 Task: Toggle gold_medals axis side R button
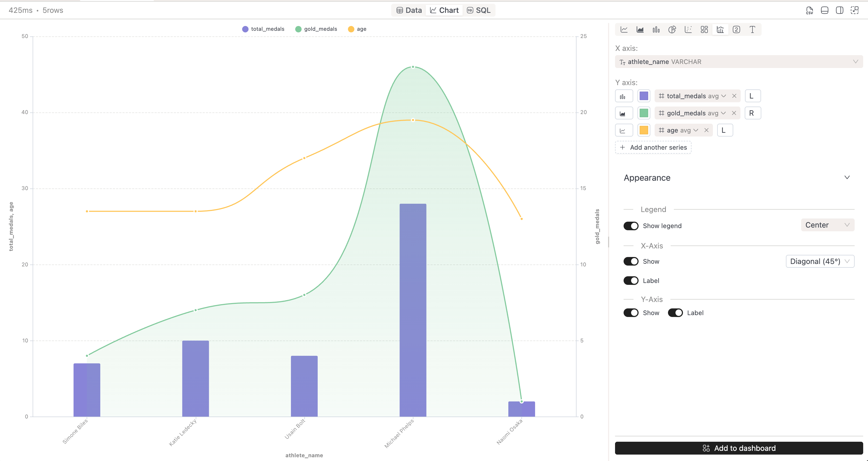752,113
